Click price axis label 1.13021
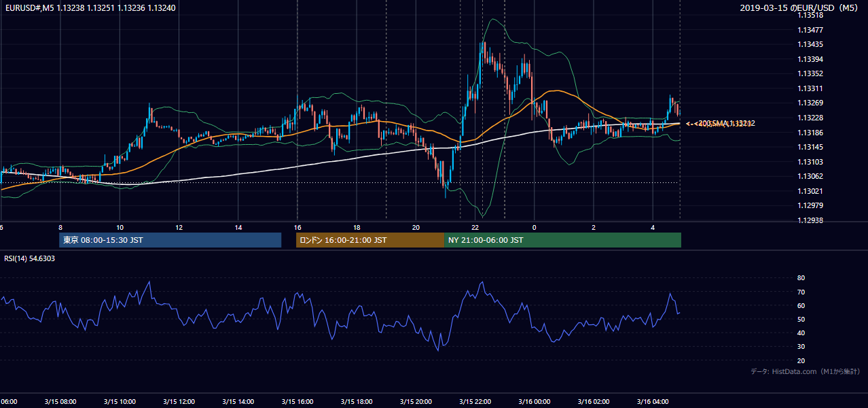This screenshot has height=408, width=868. point(811,191)
